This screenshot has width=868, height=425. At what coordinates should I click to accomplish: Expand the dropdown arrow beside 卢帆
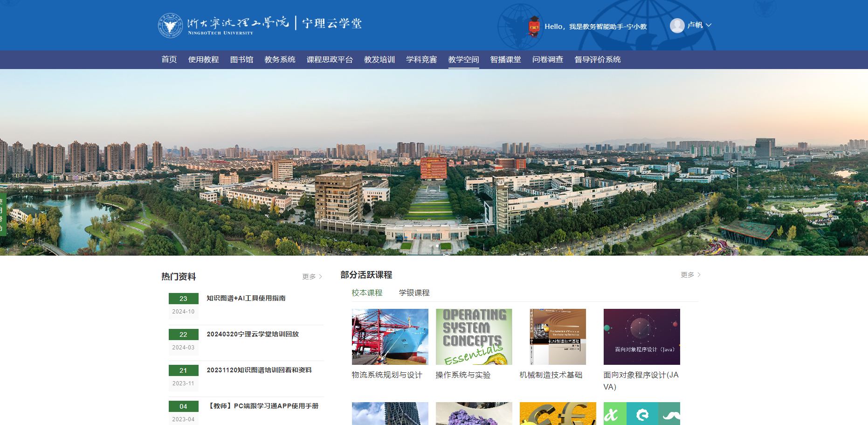coord(709,25)
